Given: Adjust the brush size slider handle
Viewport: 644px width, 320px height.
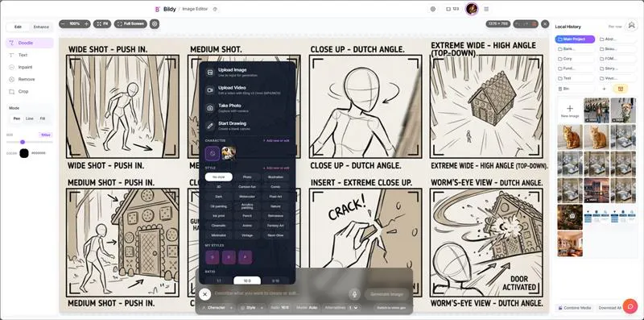Looking at the screenshot, I should point(23,142).
